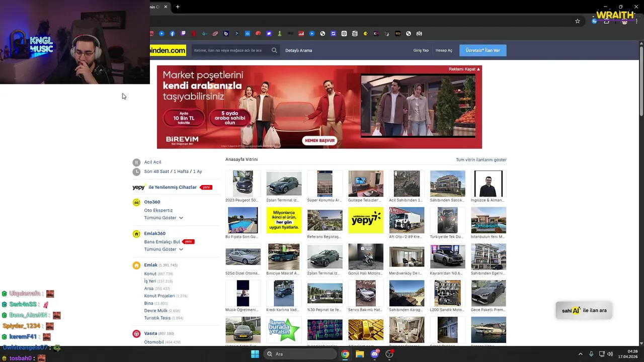The height and width of the screenshot is (362, 644).
Task: Open the İngilizce & Alman listing thumbnail
Action: point(489,184)
